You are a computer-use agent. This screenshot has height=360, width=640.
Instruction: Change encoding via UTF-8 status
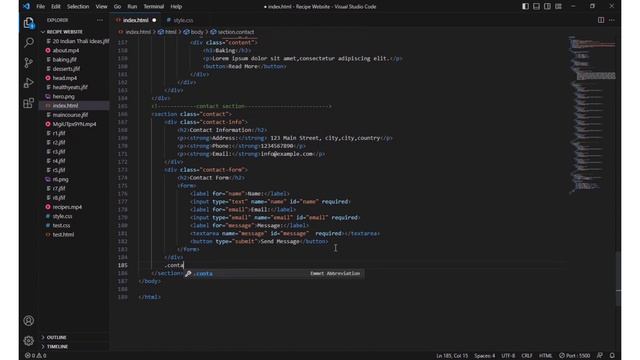click(x=508, y=356)
